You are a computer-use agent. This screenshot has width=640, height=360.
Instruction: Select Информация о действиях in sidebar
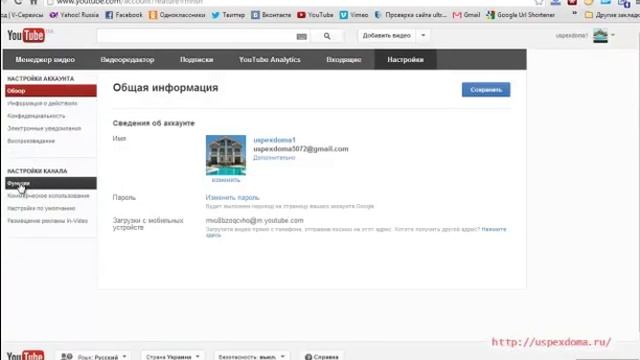(42, 103)
